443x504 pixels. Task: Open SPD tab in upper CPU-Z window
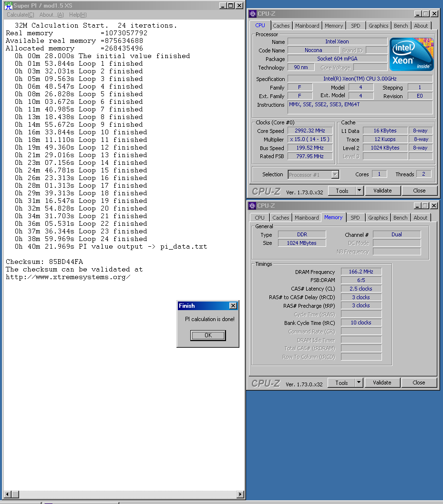click(355, 26)
